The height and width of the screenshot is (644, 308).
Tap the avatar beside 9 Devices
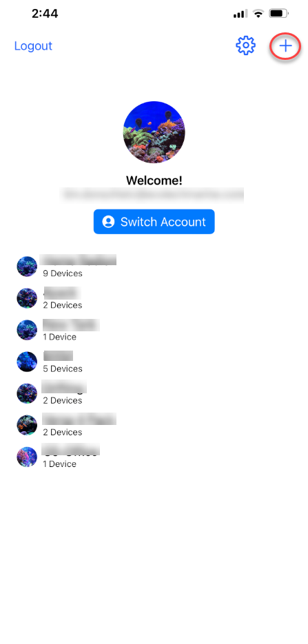tap(27, 266)
